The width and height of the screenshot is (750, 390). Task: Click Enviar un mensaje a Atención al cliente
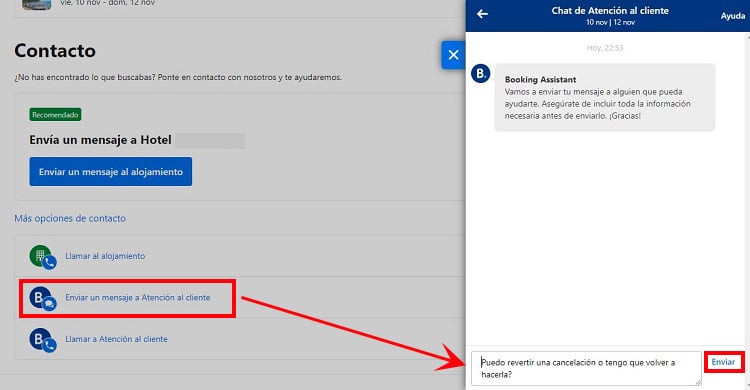(x=138, y=298)
